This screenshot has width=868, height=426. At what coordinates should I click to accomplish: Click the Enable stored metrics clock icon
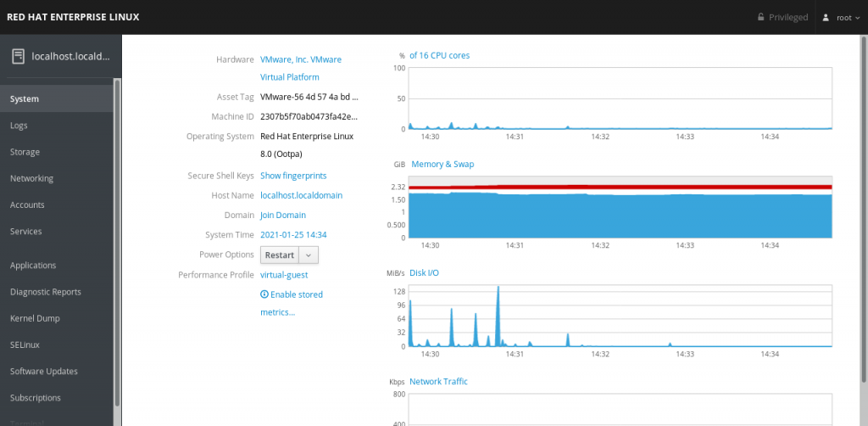pyautogui.click(x=264, y=294)
